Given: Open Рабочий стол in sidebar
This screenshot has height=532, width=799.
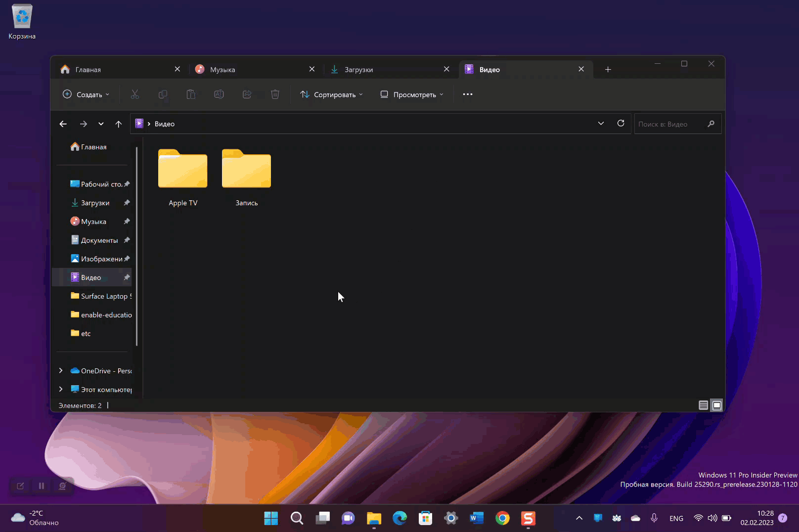Looking at the screenshot, I should tap(92, 184).
